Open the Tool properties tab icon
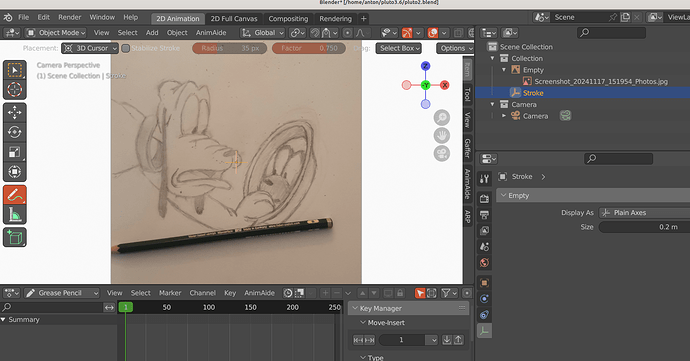Image resolution: width=690 pixels, height=361 pixels. coord(484,178)
